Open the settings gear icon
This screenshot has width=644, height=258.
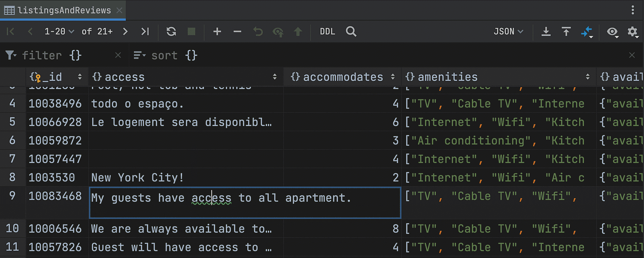pos(632,31)
